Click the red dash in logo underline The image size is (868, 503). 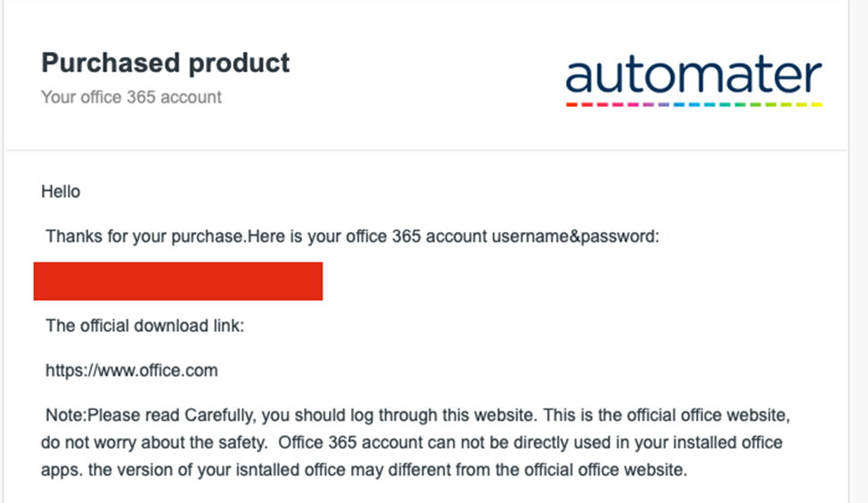[x=572, y=104]
